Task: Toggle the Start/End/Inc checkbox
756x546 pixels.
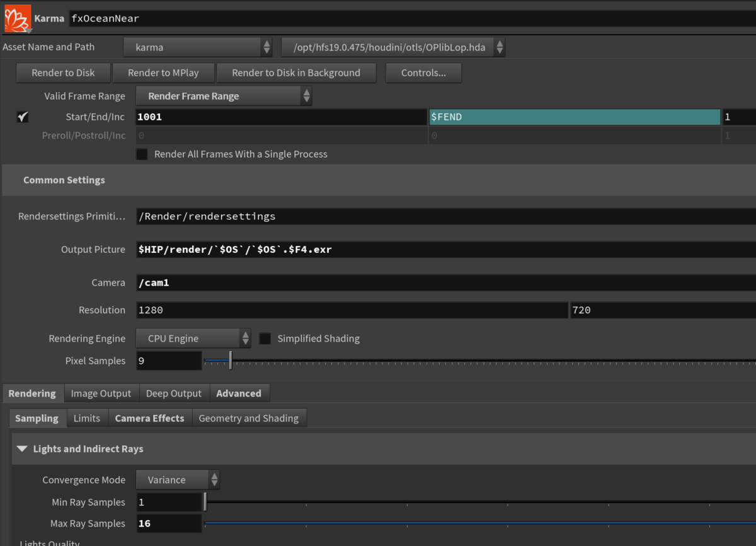Action: (23, 117)
